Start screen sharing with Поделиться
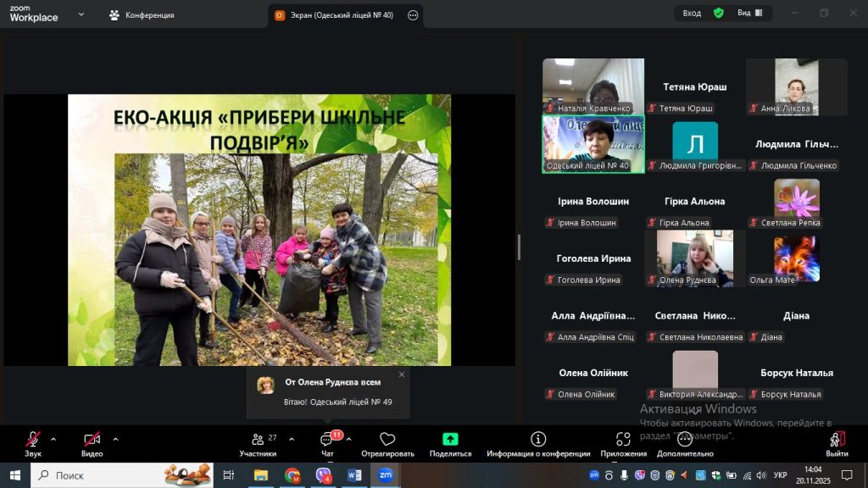Screen dimensions: 868x488 coord(450,441)
